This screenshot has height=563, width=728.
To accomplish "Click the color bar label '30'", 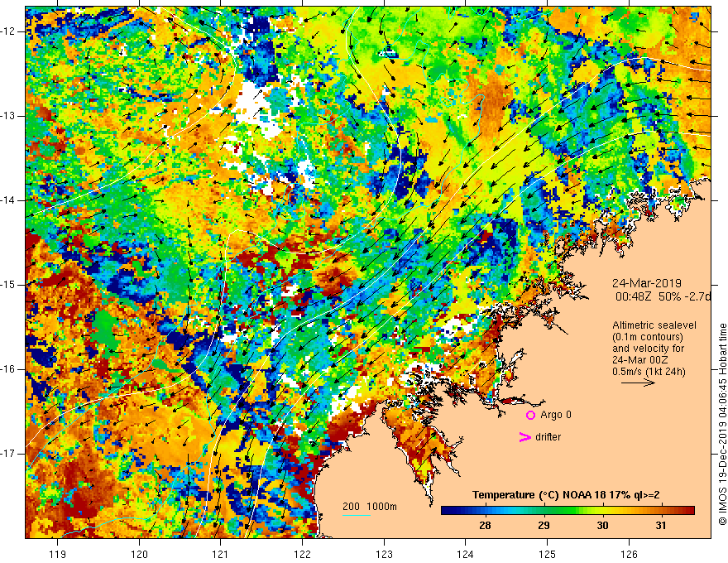I will [602, 526].
